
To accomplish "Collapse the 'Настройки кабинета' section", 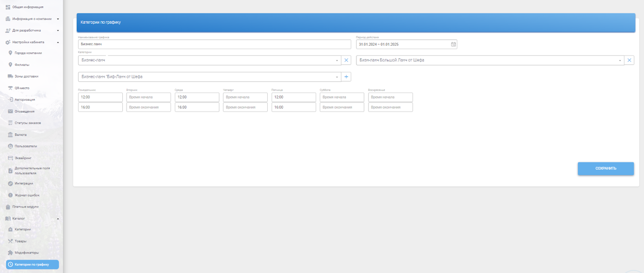I will click(x=58, y=42).
